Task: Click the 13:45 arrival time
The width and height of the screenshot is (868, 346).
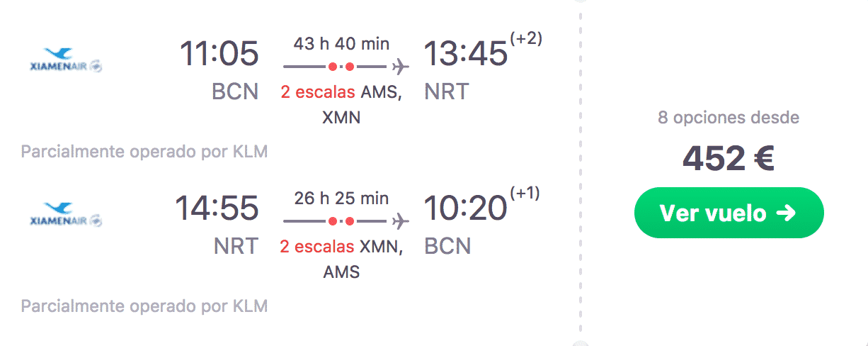Action: [x=466, y=54]
